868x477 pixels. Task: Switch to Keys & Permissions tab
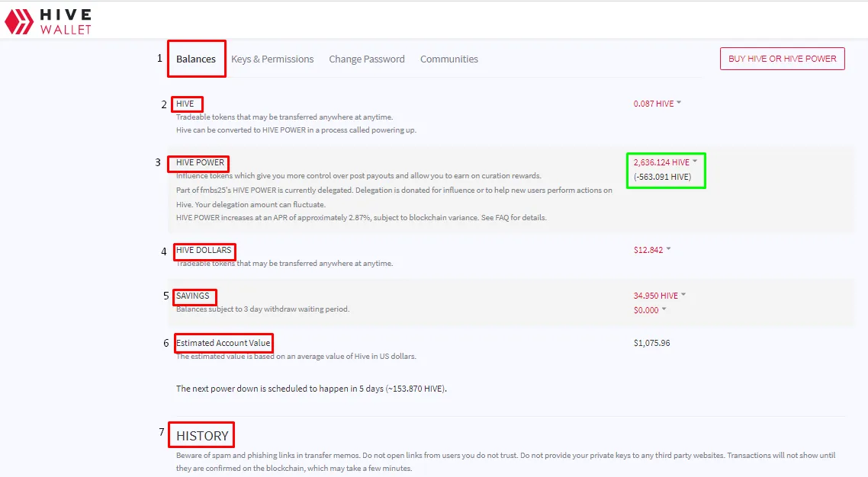coord(272,59)
